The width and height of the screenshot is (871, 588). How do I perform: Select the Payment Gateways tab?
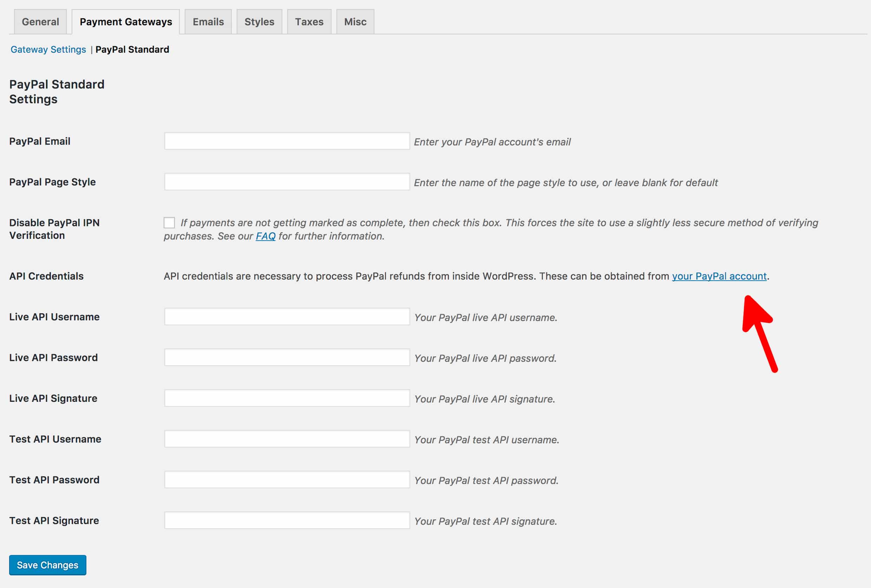pos(126,22)
